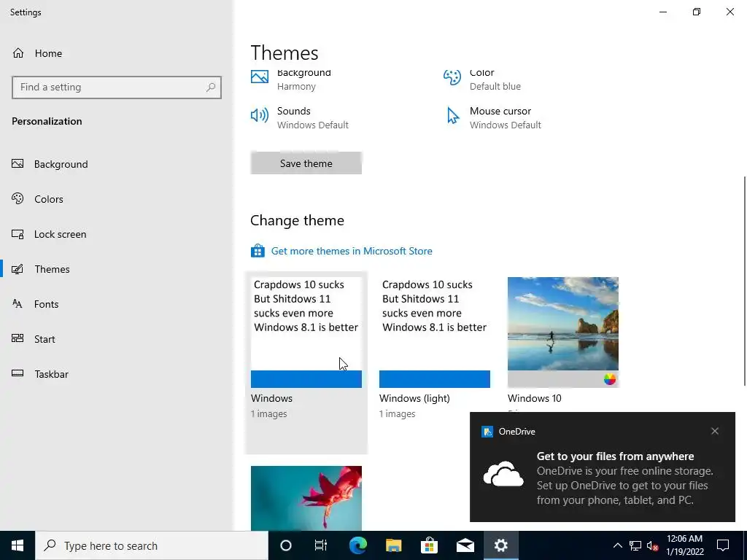The image size is (747, 560).
Task: Open Task View on the taskbar
Action: tap(321, 545)
